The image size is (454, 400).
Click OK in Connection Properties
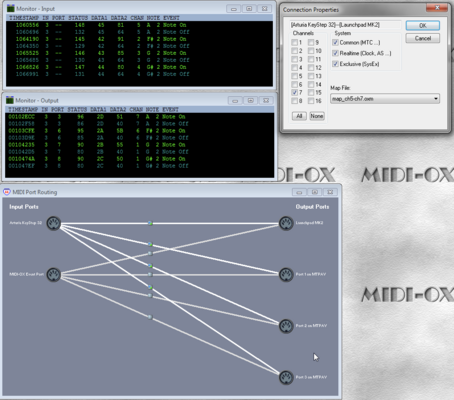point(423,26)
